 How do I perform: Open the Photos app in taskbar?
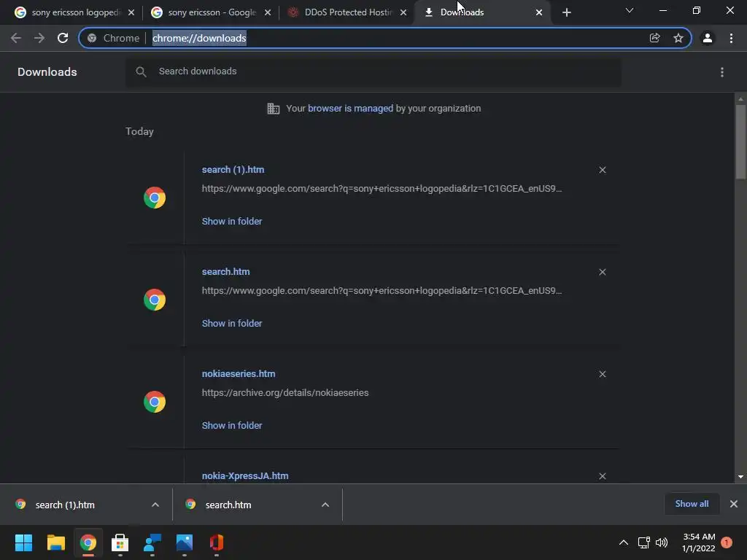tap(185, 542)
